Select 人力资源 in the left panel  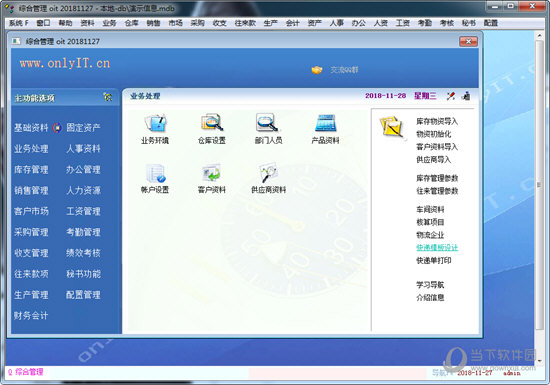(x=83, y=190)
